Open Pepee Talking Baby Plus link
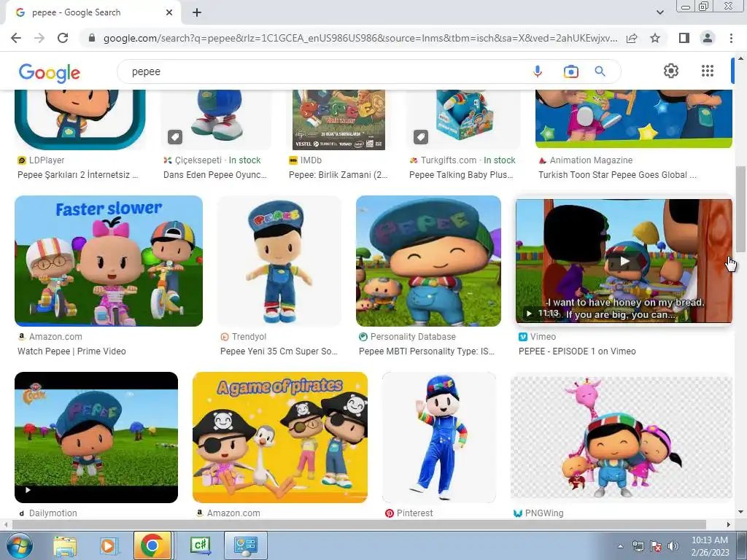Image resolution: width=747 pixels, height=560 pixels. click(x=461, y=175)
